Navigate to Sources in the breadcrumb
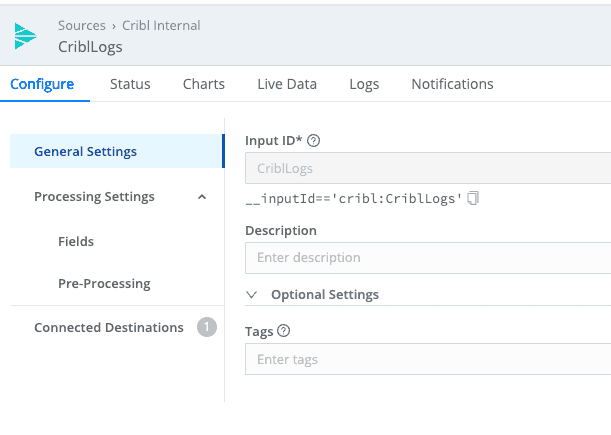 [x=82, y=25]
